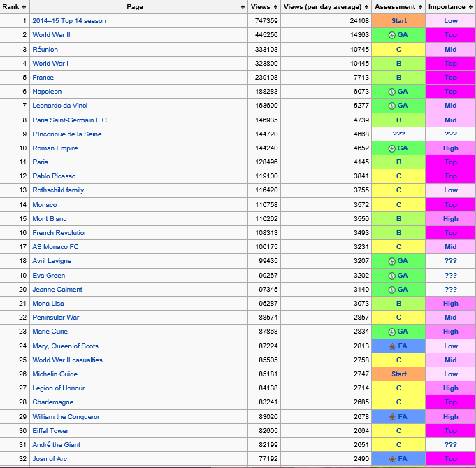Viewport: 476px width, 468px height.
Task: Sort by Views column sort arrows
Action: pos(275,7)
